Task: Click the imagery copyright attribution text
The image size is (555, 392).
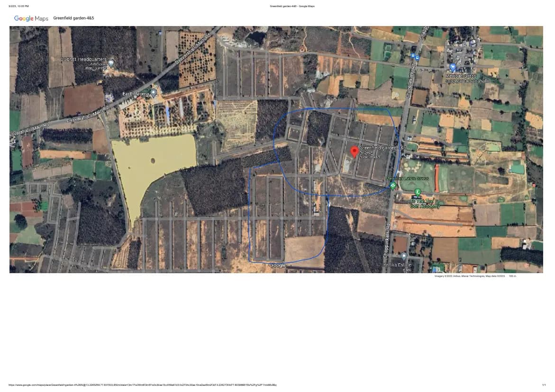Action: click(x=470, y=276)
